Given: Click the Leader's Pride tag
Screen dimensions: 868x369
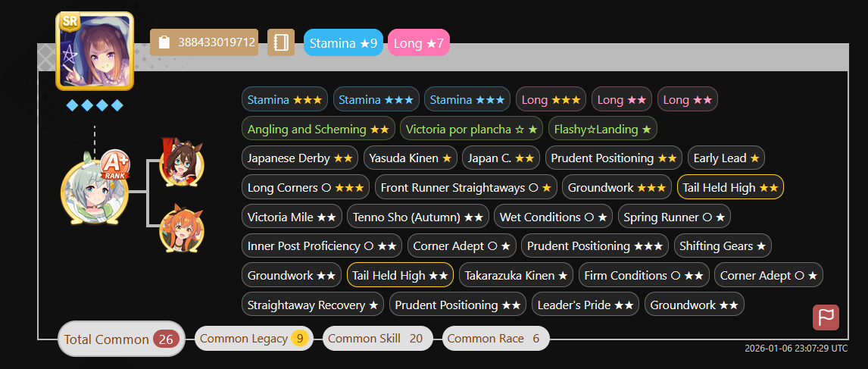Looking at the screenshot, I should [585, 304].
